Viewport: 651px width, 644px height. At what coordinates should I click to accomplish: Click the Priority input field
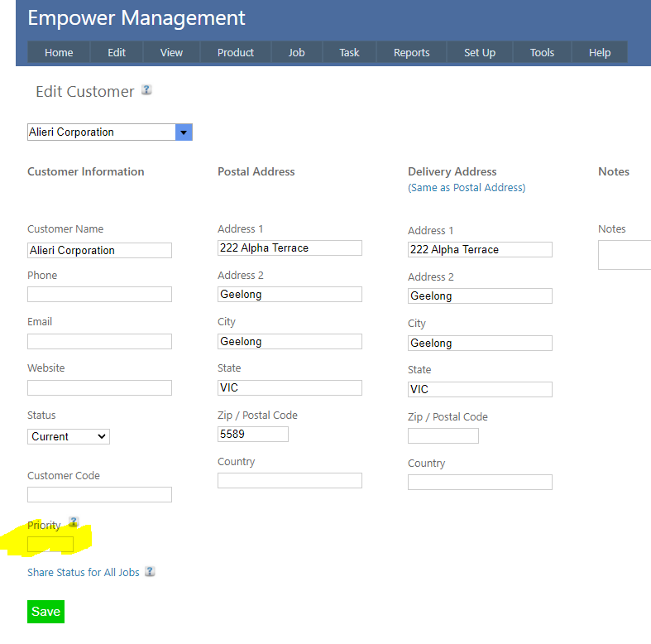pyautogui.click(x=50, y=544)
